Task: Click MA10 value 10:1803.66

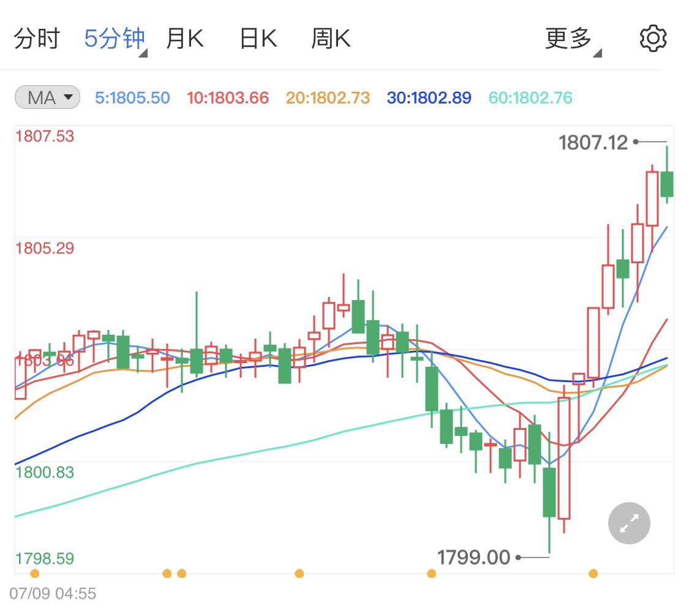Action: tap(228, 97)
